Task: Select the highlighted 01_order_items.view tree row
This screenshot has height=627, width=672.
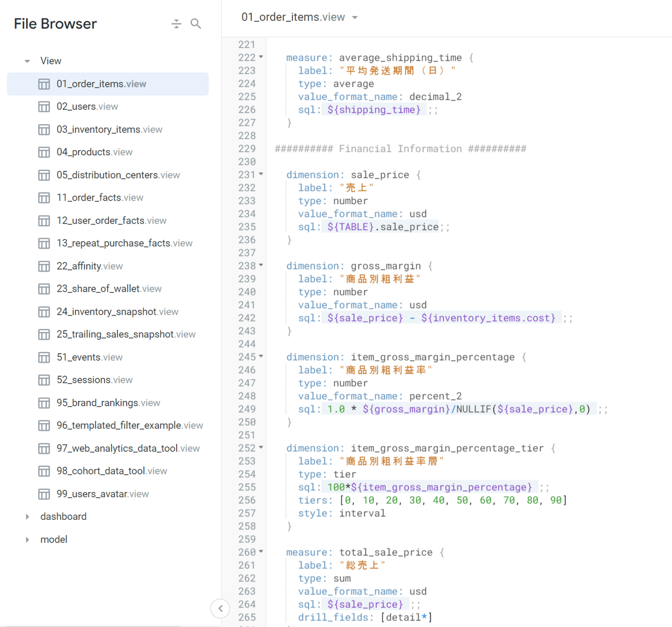Action: pyautogui.click(x=108, y=84)
